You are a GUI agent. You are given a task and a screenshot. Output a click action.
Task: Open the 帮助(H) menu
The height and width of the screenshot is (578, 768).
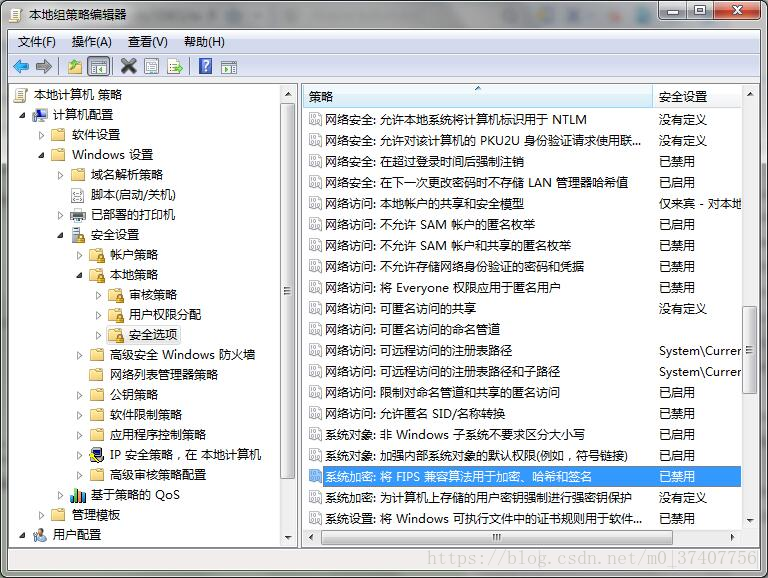[204, 42]
